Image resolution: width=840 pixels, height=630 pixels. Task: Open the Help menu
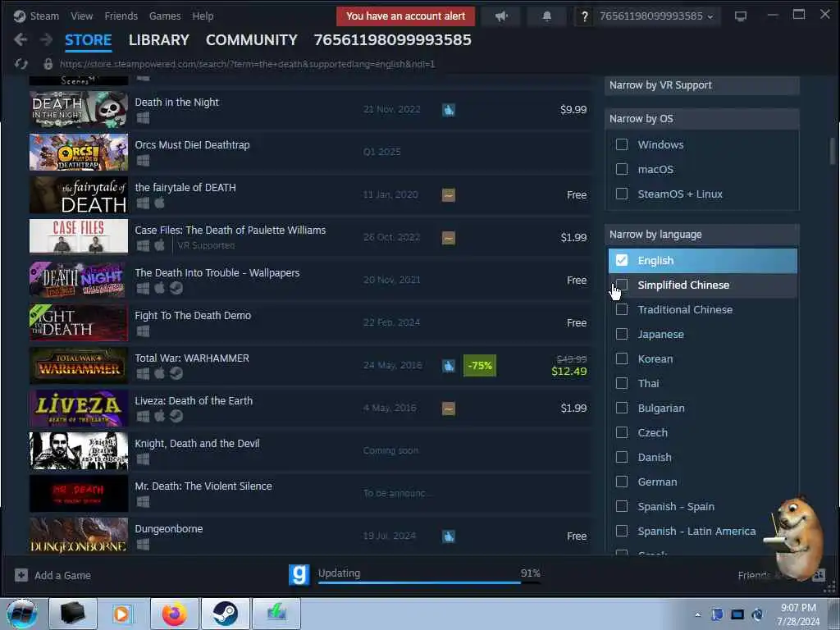click(203, 16)
